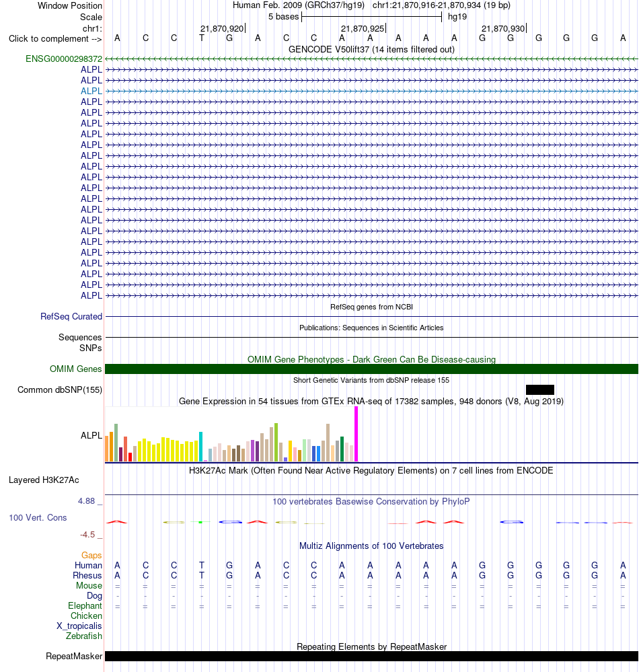Viewport: 639px width, 672px height.
Task: Click the green ENSG00000298372 transcript arrow line
Action: pyautogui.click(x=371, y=59)
